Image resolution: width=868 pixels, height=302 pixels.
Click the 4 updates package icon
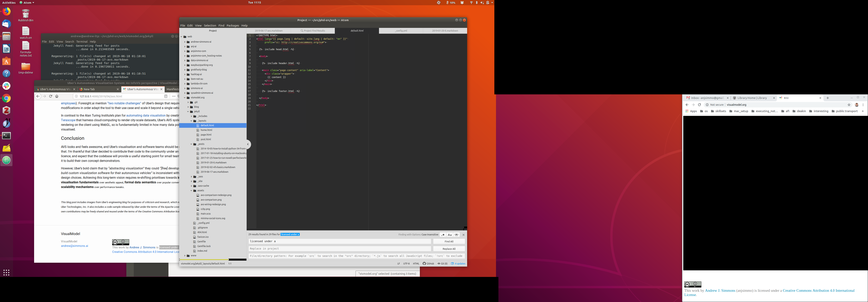(x=458, y=264)
